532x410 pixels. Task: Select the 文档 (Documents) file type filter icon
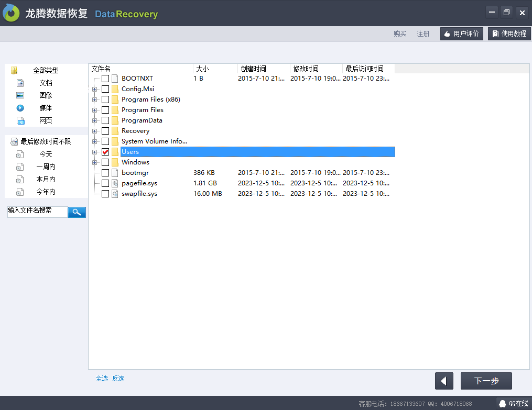tap(20, 83)
